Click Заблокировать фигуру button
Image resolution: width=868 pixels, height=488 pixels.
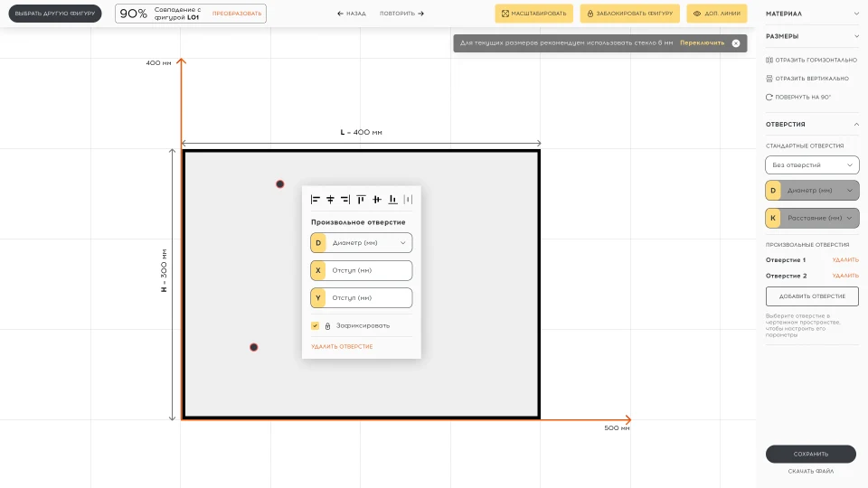pos(630,14)
